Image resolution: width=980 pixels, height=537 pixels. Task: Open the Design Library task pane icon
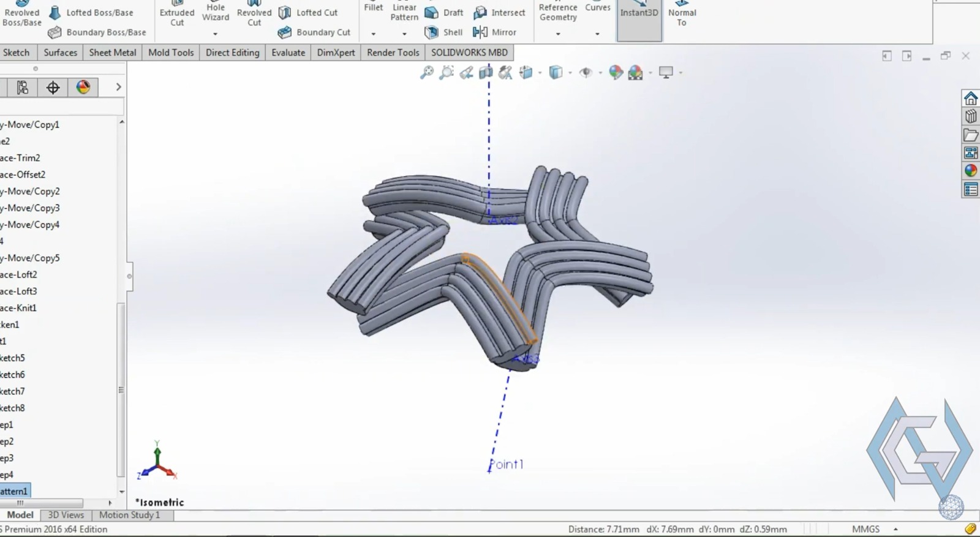(x=971, y=116)
